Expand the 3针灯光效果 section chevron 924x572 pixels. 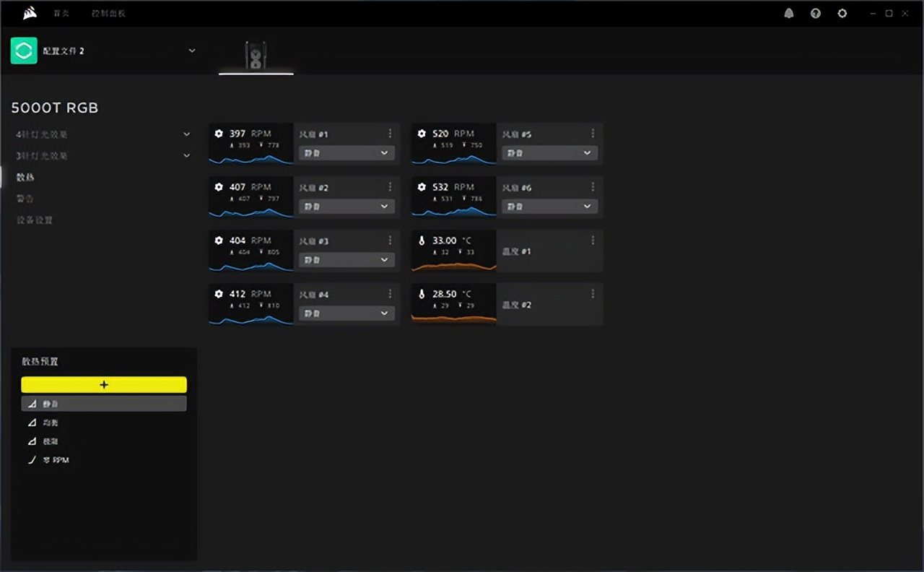(x=187, y=155)
